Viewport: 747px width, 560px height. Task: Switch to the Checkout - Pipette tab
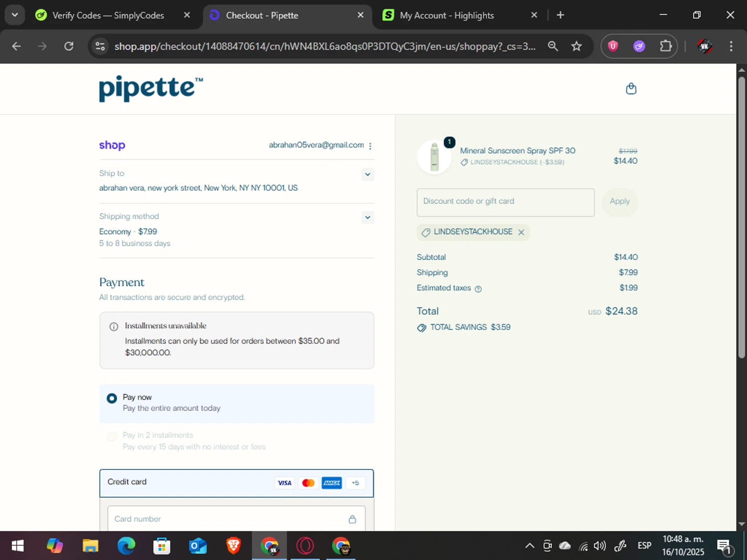(x=287, y=15)
